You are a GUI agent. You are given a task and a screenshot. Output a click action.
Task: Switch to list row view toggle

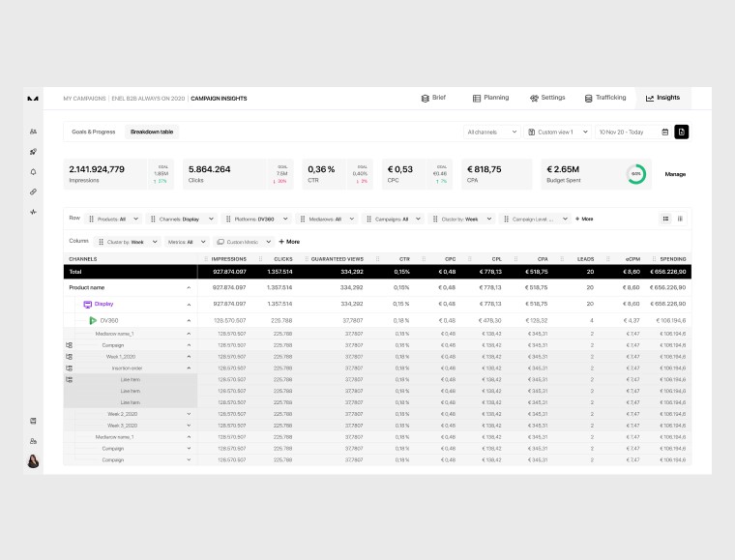pos(666,219)
